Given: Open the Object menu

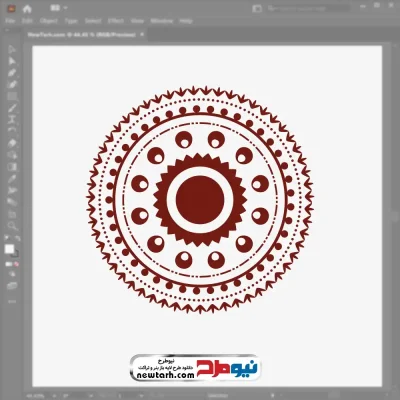Looking at the screenshot, I should pyautogui.click(x=49, y=21).
